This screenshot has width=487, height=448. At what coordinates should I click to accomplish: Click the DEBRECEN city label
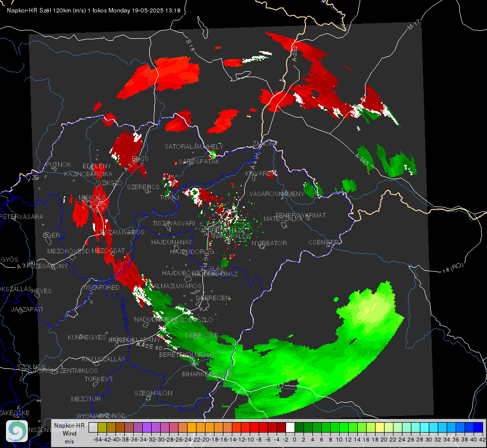click(x=213, y=298)
